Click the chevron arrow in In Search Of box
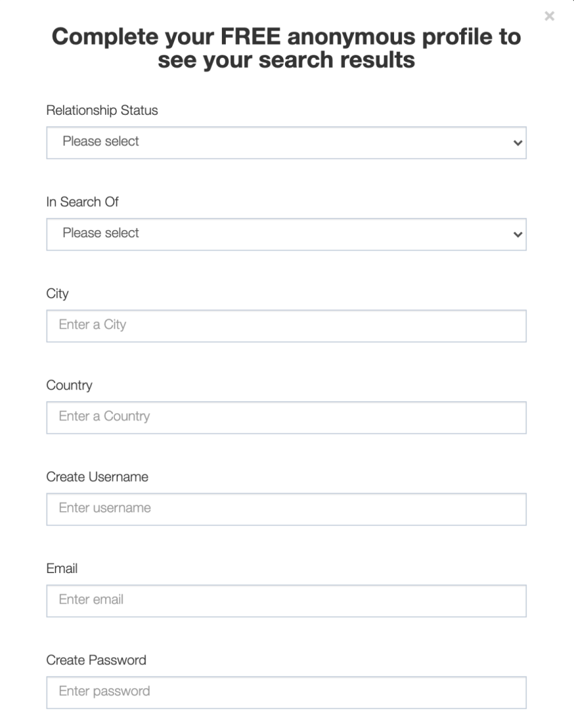The image size is (574, 728). tap(518, 235)
